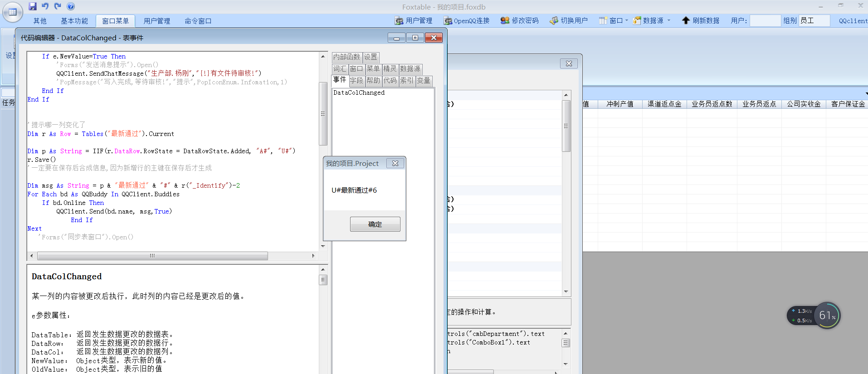Open the 命令窗口 ribbon tab

198,21
